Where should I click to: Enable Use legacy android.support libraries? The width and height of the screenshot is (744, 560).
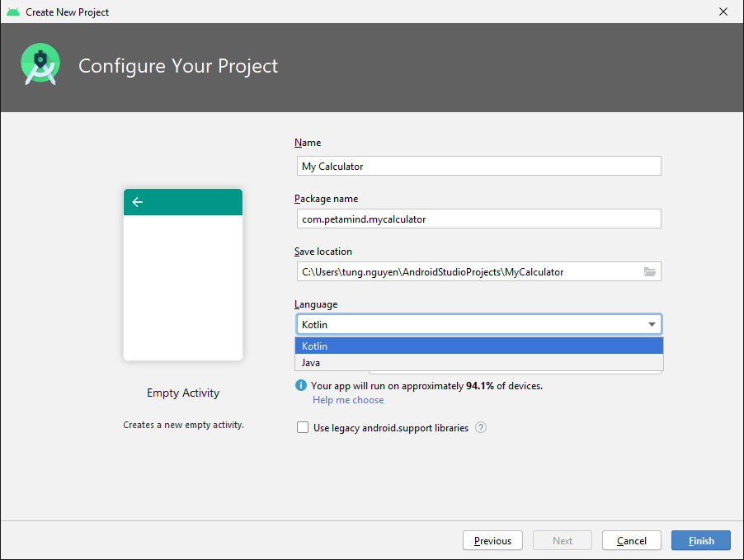click(x=303, y=426)
